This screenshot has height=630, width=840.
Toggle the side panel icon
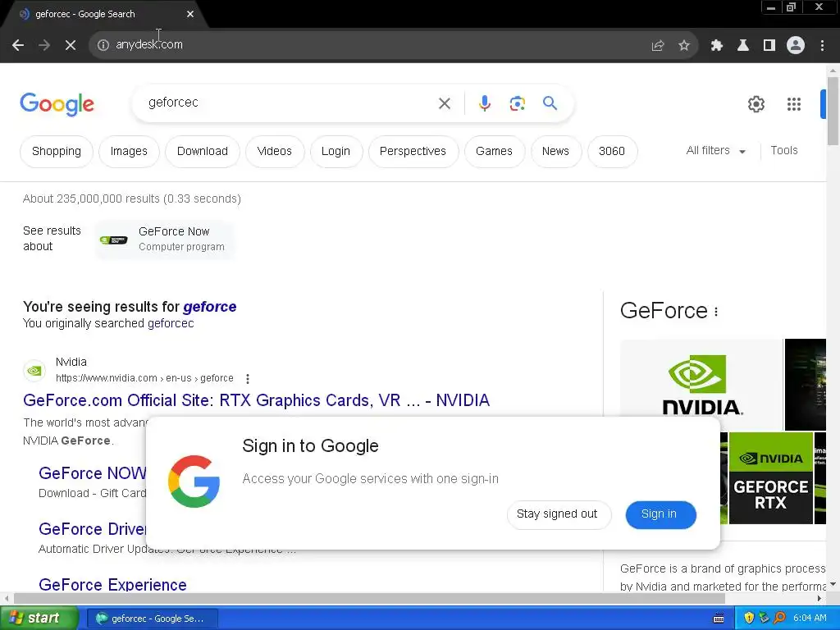(769, 46)
